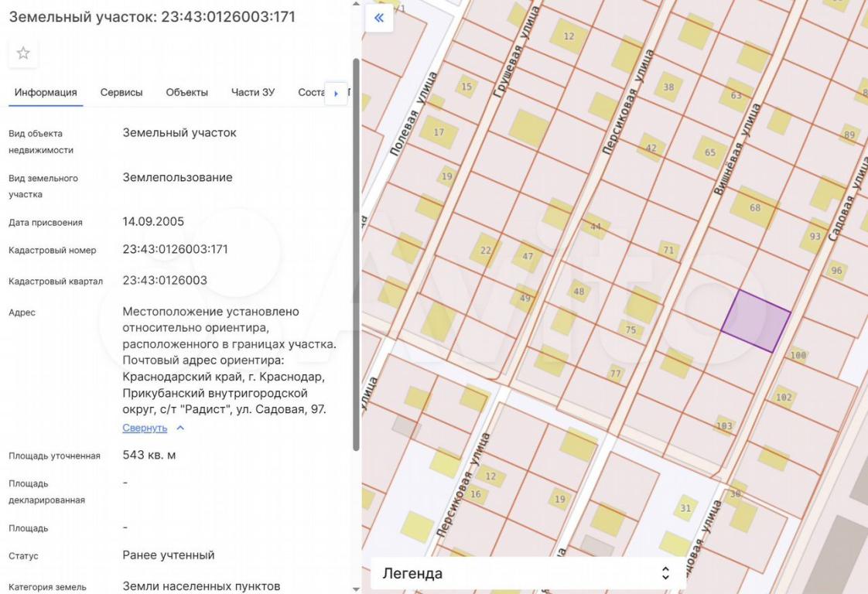The image size is (868, 594).
Task: Click building 31 at the map bottom
Action: (x=685, y=508)
